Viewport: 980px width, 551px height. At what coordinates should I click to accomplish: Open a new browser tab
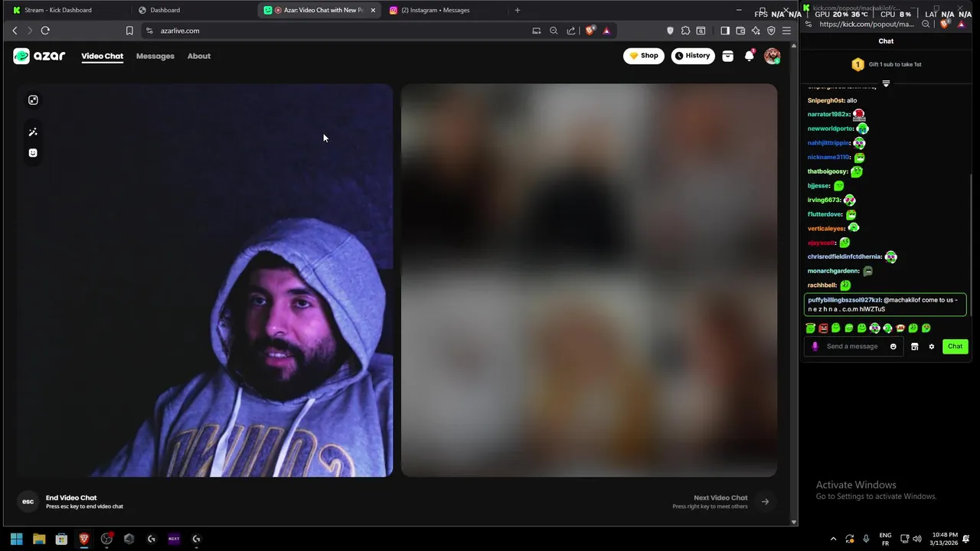coord(518,10)
